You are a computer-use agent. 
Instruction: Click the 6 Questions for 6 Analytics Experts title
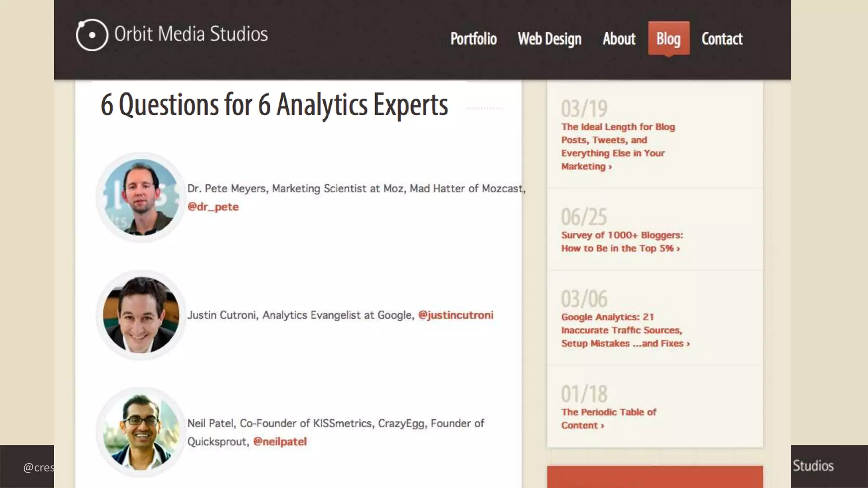[274, 105]
